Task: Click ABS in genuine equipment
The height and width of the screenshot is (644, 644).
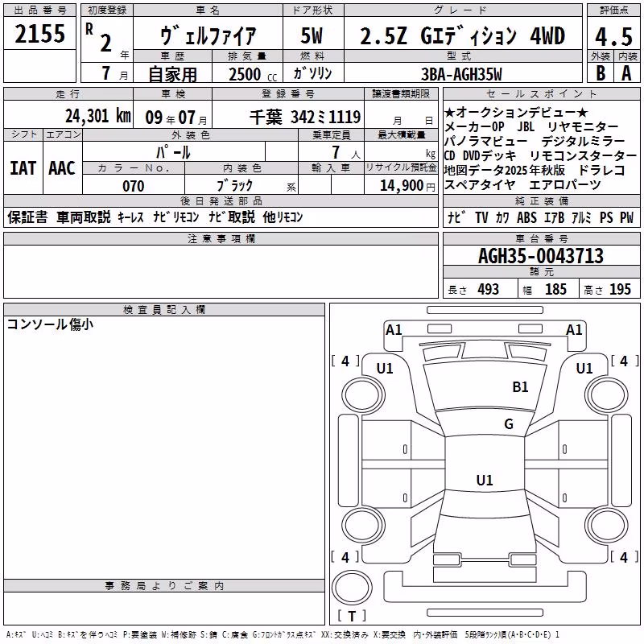Action: pos(526,217)
